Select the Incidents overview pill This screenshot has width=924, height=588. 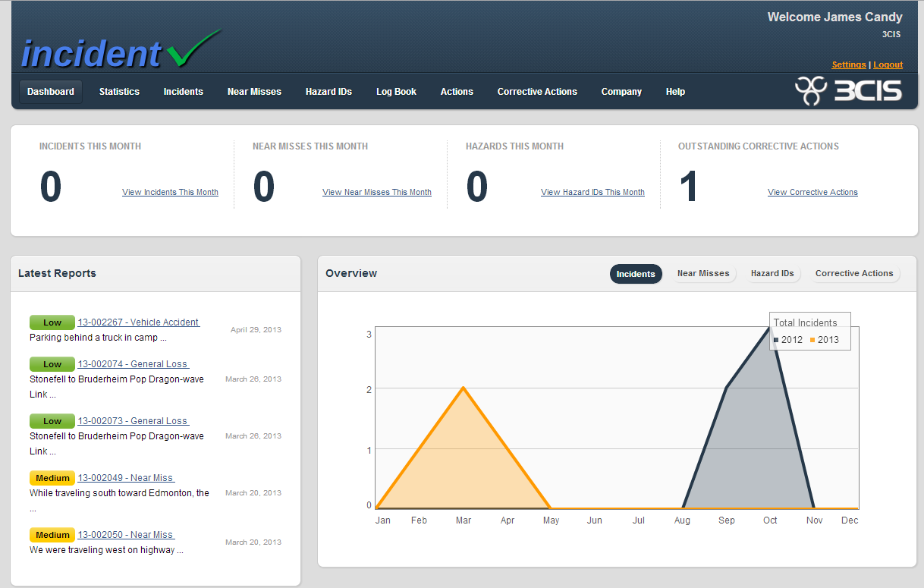pyautogui.click(x=635, y=274)
